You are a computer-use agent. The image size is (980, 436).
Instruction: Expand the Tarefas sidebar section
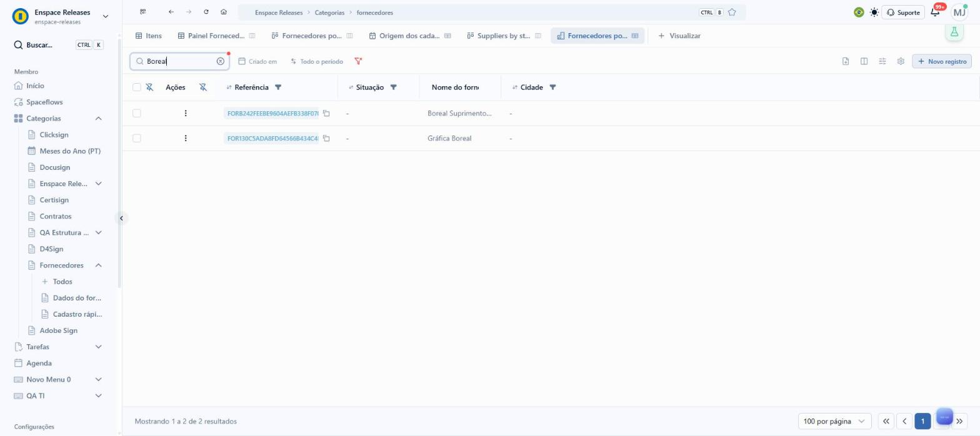tap(98, 347)
